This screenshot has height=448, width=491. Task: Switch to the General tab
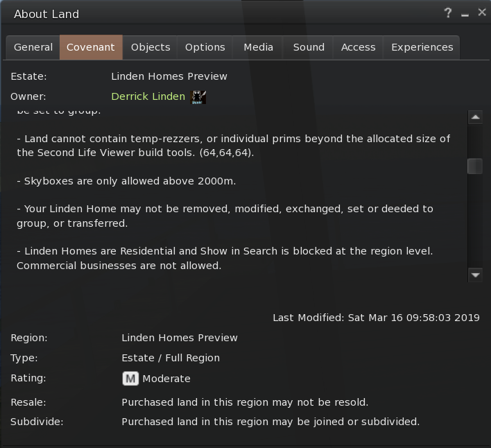point(33,47)
